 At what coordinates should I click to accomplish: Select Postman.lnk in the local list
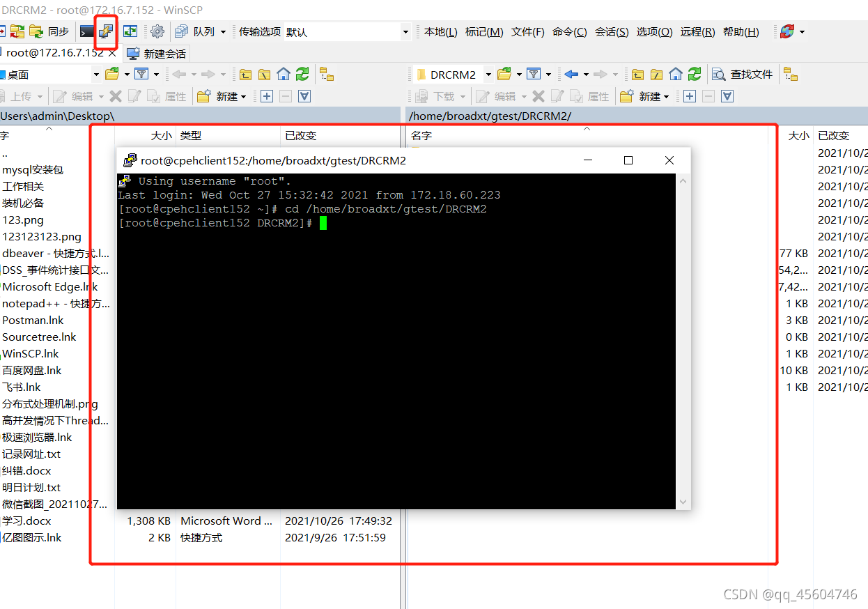[33, 320]
